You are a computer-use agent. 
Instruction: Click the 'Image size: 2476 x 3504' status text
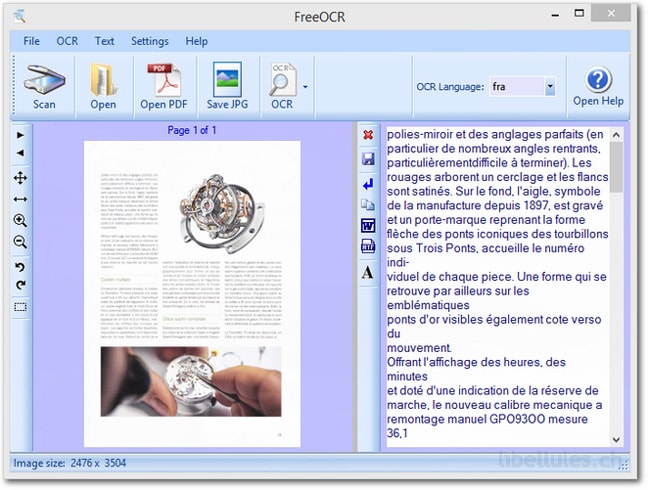(69, 463)
